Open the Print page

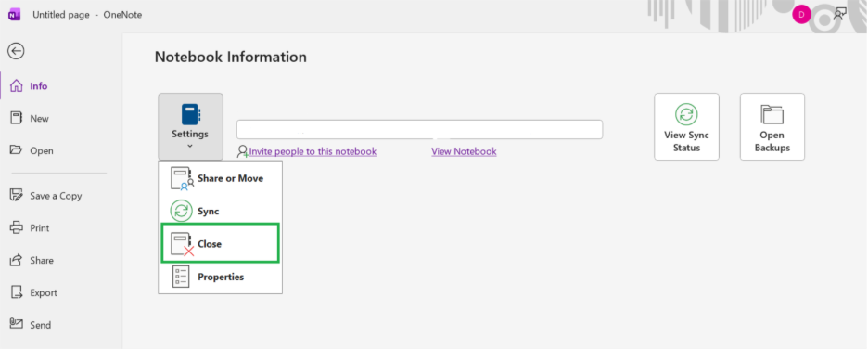31,227
